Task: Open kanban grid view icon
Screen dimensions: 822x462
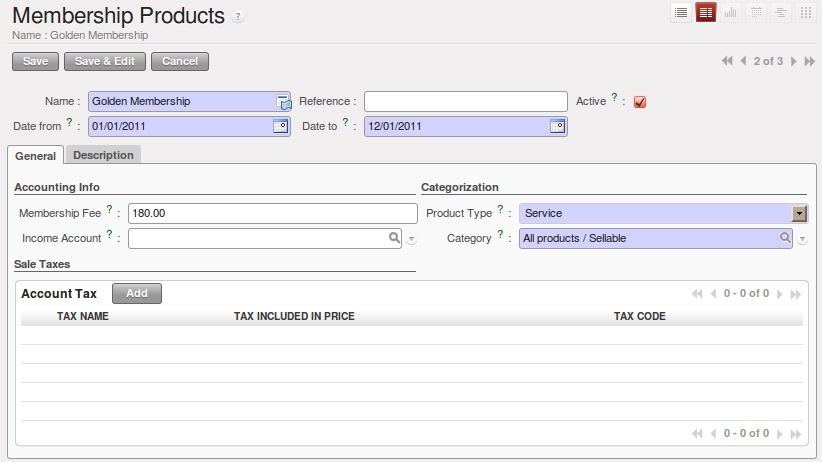Action: 806,13
